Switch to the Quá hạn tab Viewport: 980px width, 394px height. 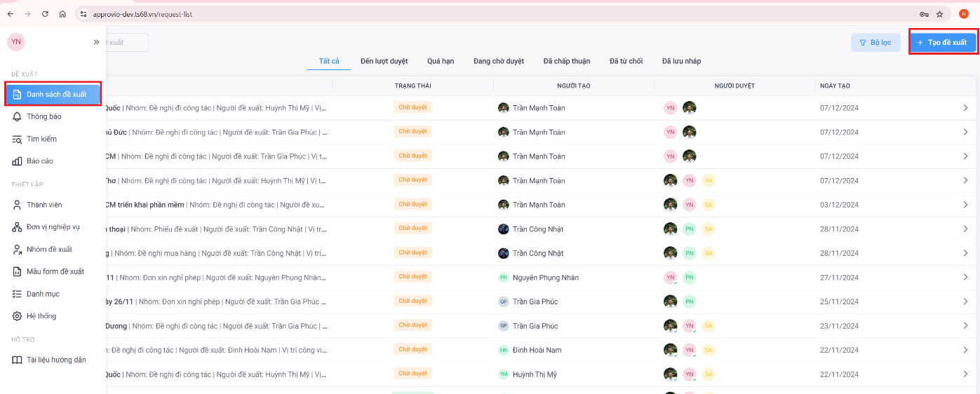coord(441,61)
